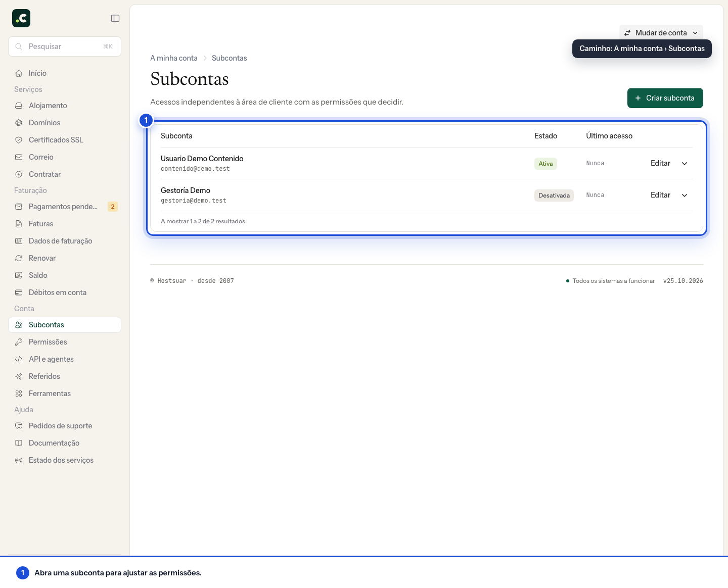Click the Último acesso column header
This screenshot has height=588, width=728.
[x=609, y=136]
